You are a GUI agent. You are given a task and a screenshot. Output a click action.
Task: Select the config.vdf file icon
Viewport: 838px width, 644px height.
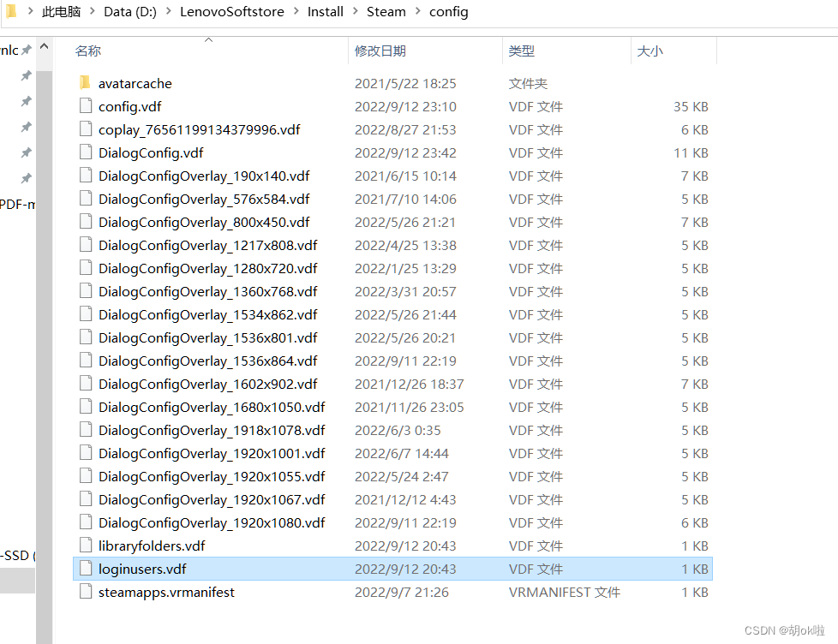85,106
